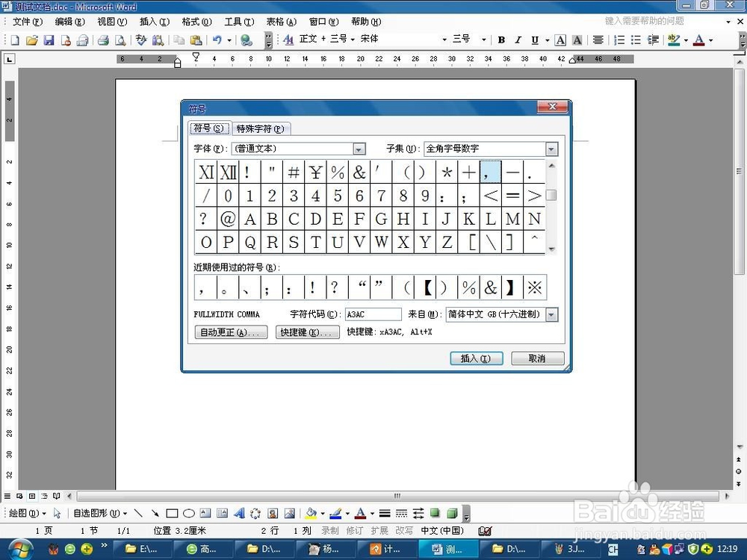Open the 表格 menu
Image resolution: width=747 pixels, height=560 pixels.
pyautogui.click(x=281, y=22)
